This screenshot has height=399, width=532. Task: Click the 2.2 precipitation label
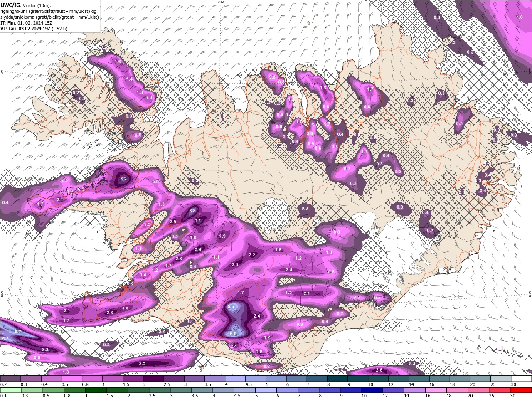[x=252, y=255]
